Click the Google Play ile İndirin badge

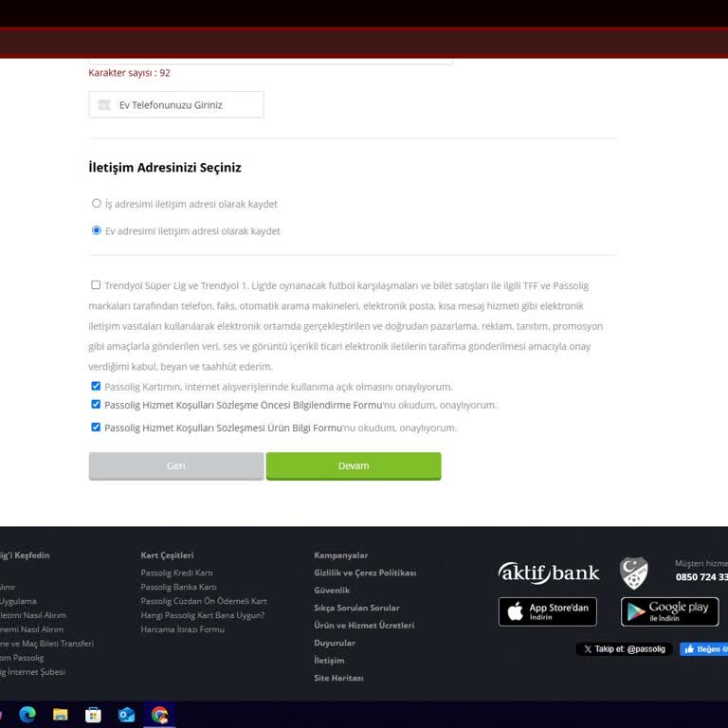[x=669, y=611]
